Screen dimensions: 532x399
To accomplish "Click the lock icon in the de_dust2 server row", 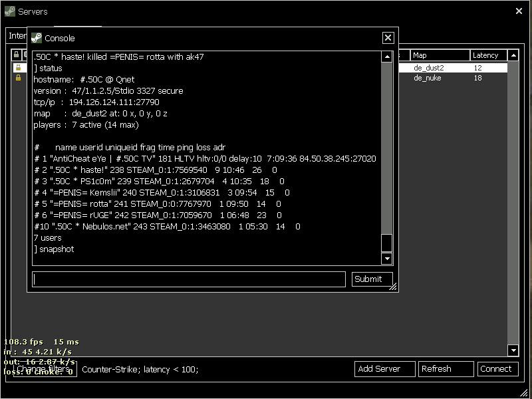I will click(x=19, y=68).
